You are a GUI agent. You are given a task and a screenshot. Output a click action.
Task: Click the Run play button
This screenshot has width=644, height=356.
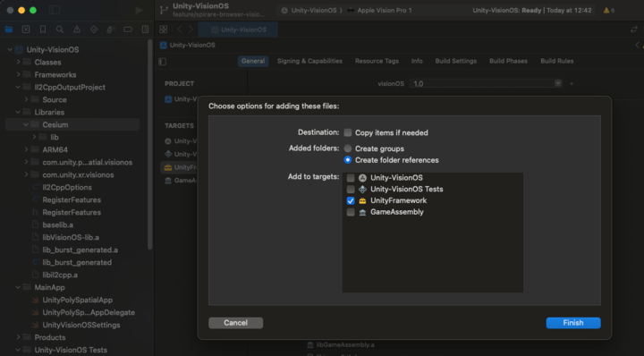point(139,10)
